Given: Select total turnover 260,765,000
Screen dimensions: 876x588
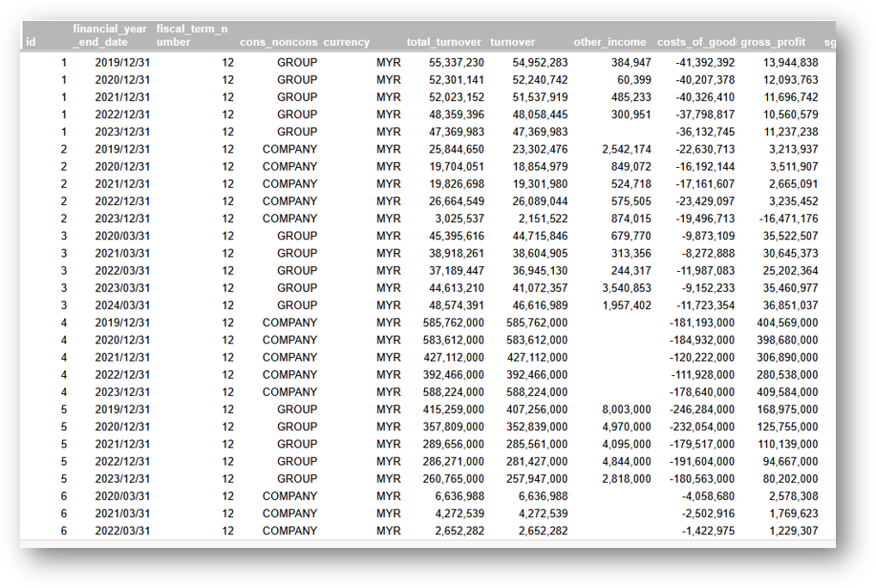Looking at the screenshot, I should coord(453,478).
